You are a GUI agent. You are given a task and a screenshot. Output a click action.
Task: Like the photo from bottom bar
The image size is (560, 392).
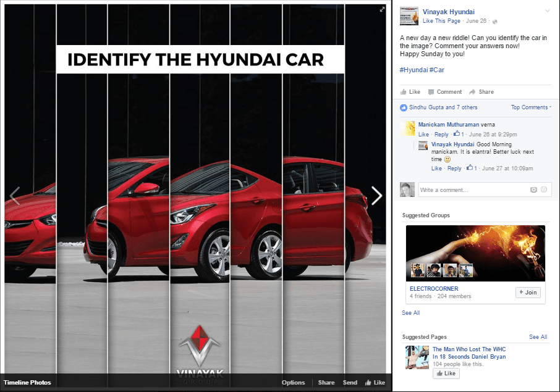tap(375, 382)
